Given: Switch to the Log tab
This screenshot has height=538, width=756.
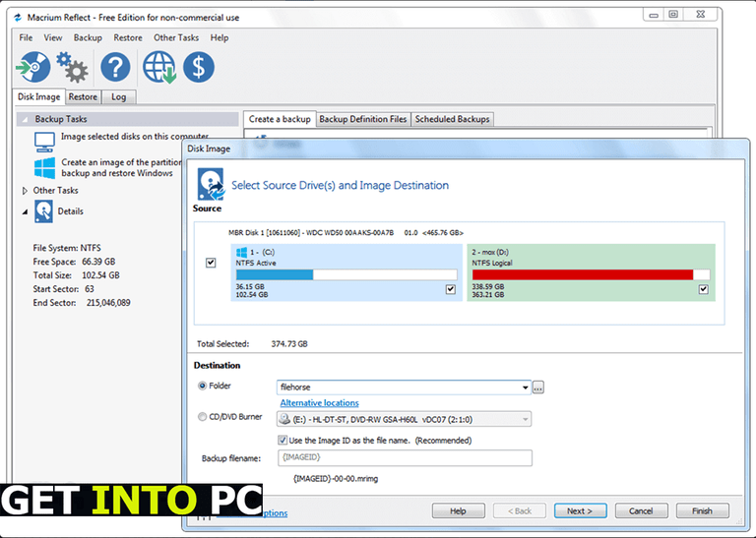Looking at the screenshot, I should click(118, 96).
